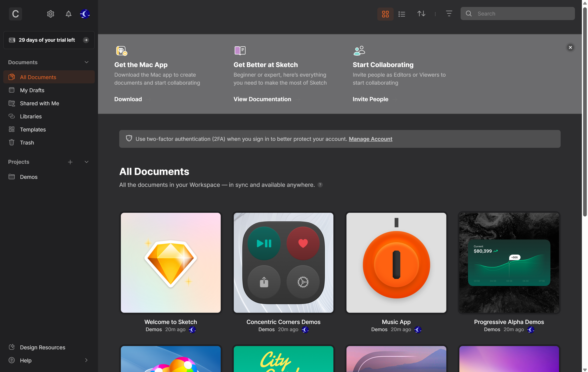Click the Welcome to Sketch title
This screenshot has height=372, width=588.
coord(171,322)
